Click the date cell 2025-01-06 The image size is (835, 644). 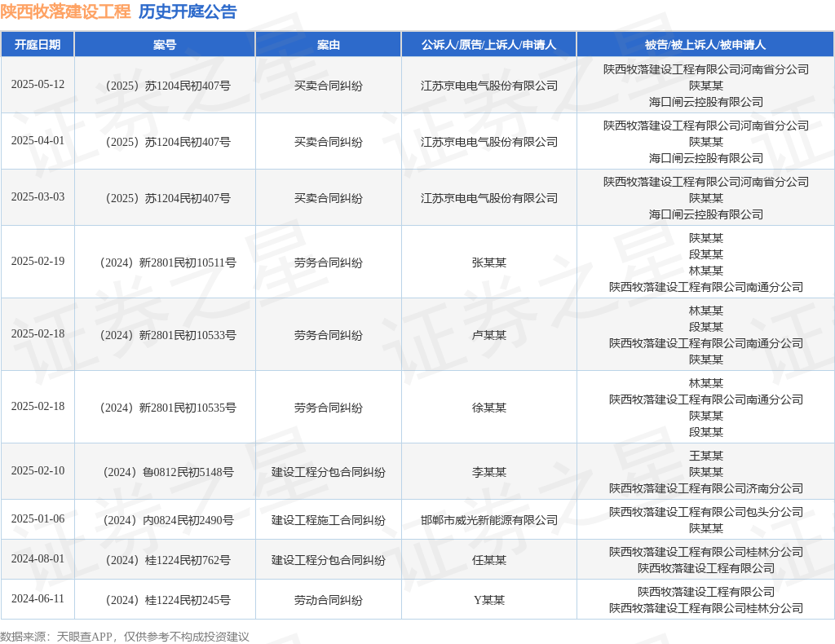pos(38,519)
